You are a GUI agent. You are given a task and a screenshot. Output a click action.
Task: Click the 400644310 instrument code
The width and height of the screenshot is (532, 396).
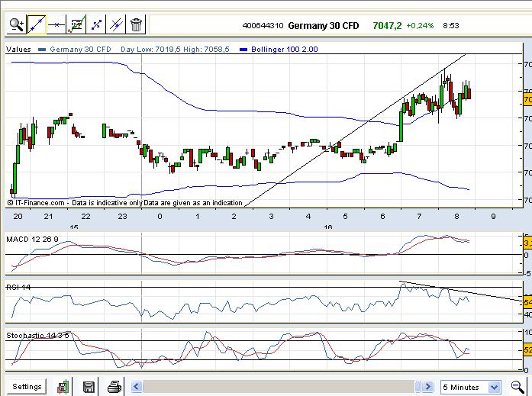(x=263, y=26)
